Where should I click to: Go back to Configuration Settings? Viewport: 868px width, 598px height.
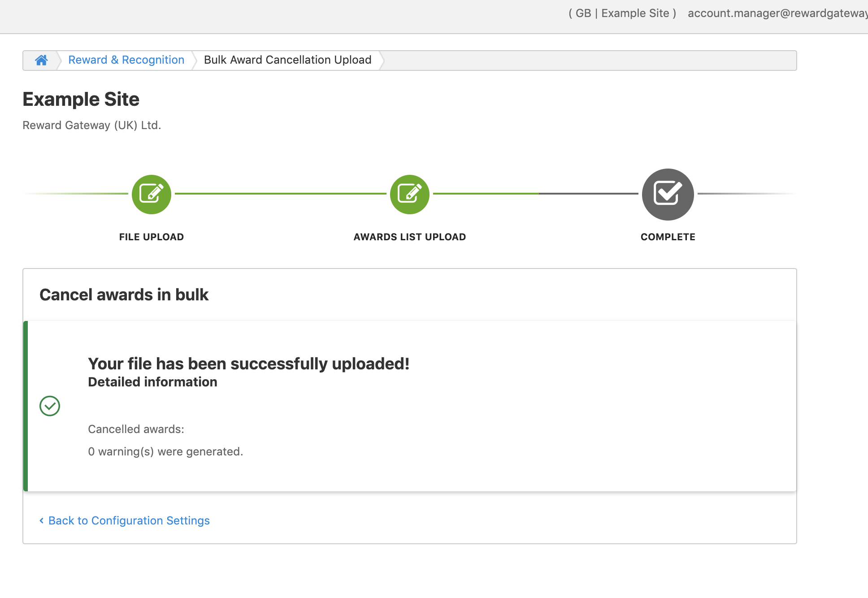tap(125, 520)
